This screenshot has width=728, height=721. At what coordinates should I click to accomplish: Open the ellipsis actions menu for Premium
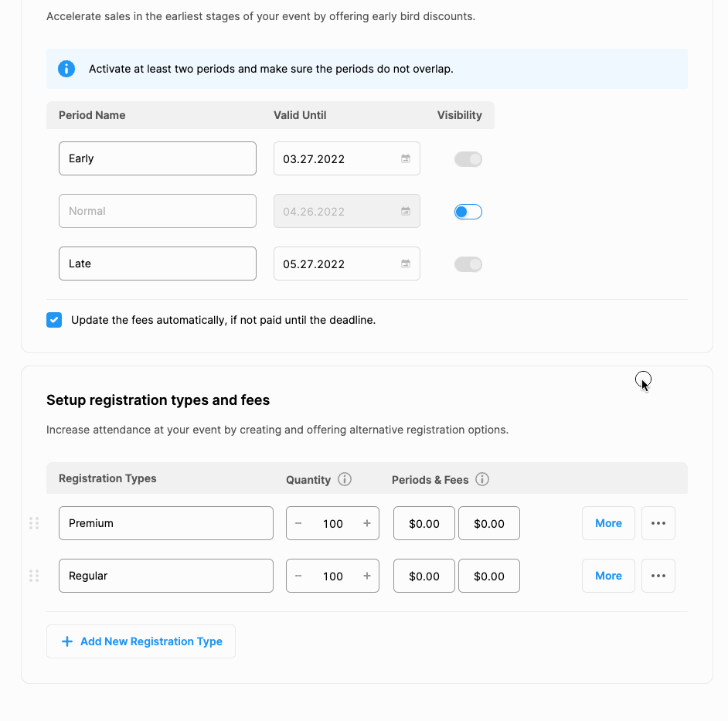[x=658, y=523]
